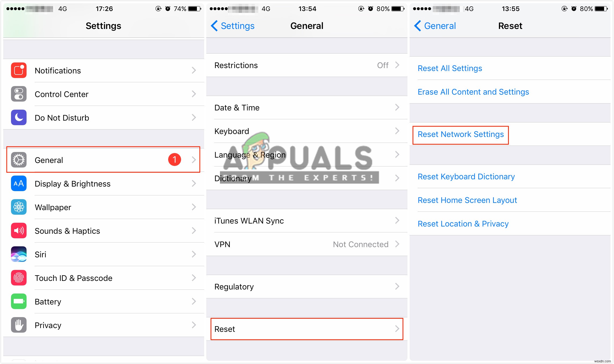Open the Notifications settings
This screenshot has height=364, width=614.
pos(102,70)
